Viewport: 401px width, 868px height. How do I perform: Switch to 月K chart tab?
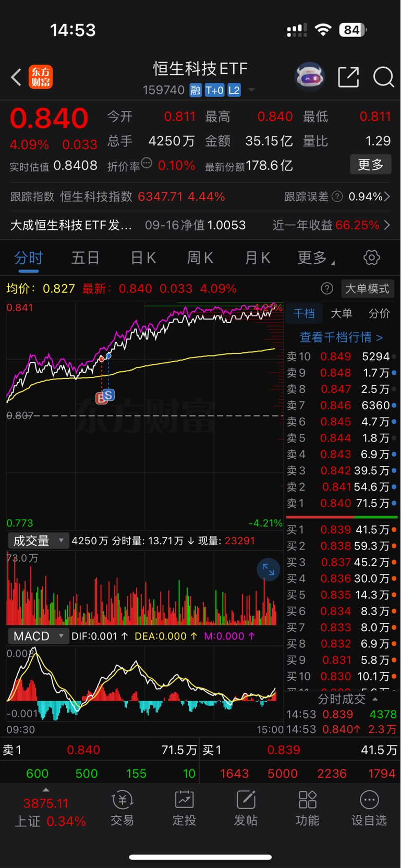click(258, 258)
